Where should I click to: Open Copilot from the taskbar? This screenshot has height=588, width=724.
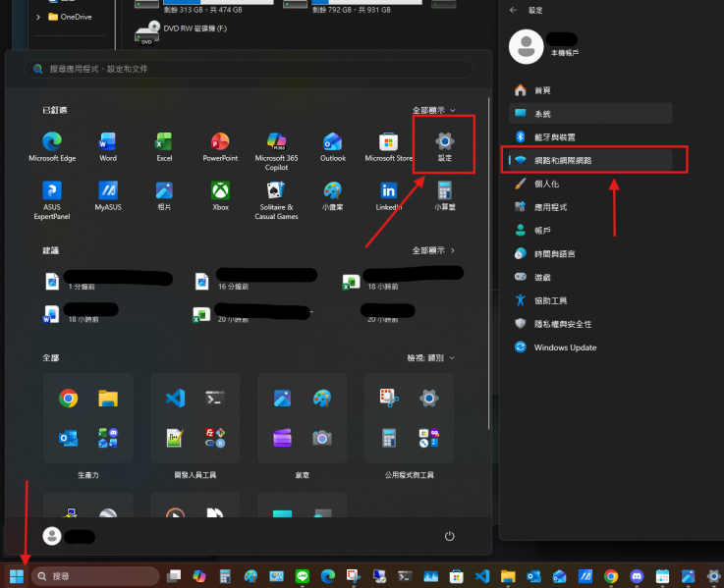(x=199, y=576)
